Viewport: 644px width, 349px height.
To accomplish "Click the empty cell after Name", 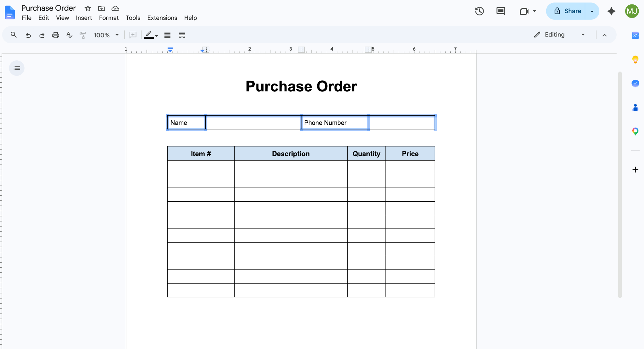I will tap(253, 123).
